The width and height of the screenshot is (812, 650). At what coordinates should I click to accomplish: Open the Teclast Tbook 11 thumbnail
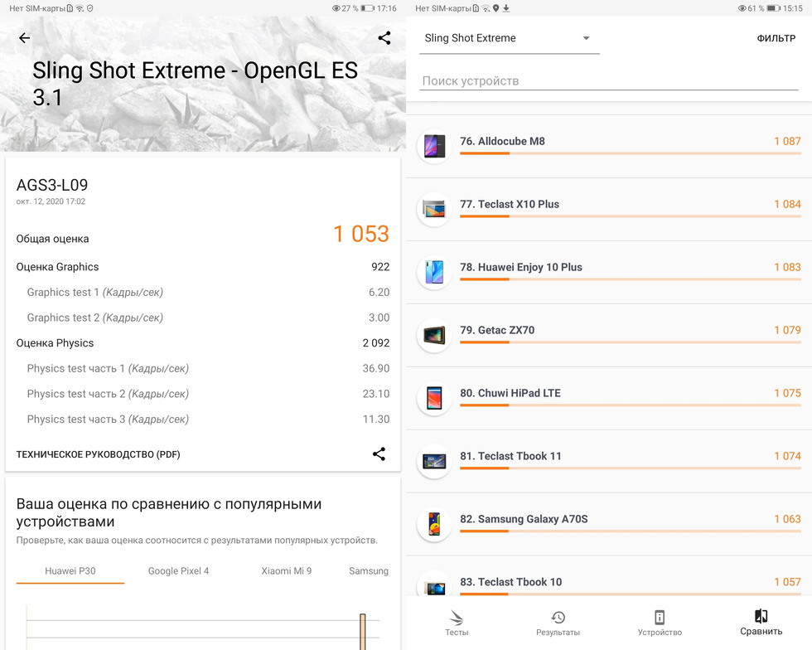(x=434, y=461)
